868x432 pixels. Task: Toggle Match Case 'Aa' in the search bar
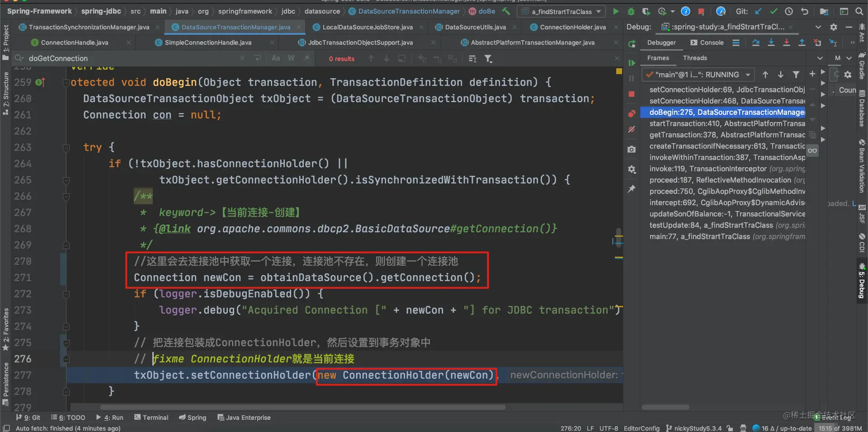276,58
